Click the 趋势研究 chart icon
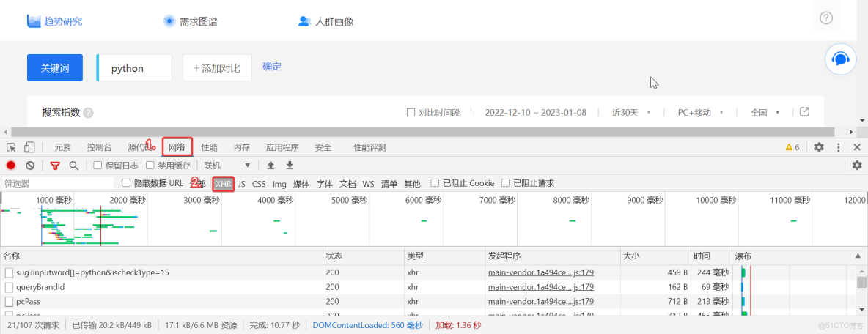 point(34,21)
